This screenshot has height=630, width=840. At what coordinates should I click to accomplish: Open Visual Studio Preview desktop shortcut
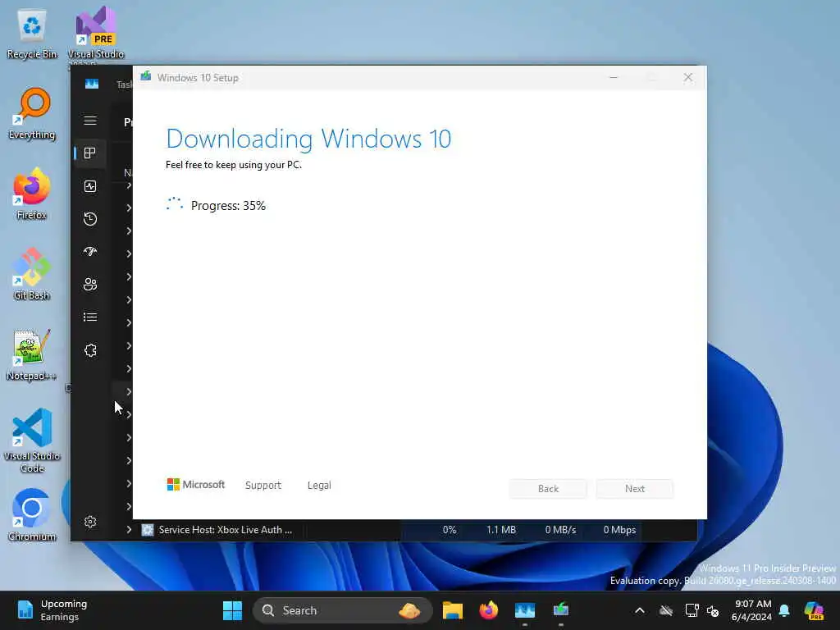[x=96, y=34]
